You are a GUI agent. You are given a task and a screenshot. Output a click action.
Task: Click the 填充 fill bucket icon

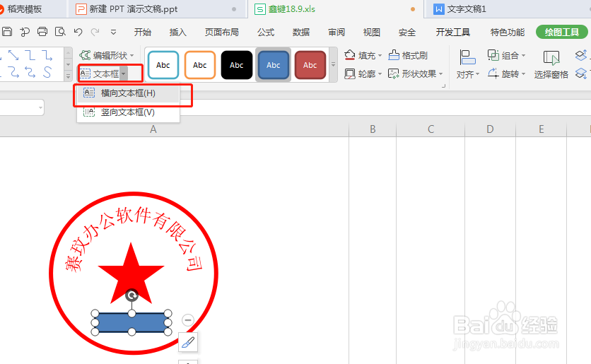(x=350, y=55)
